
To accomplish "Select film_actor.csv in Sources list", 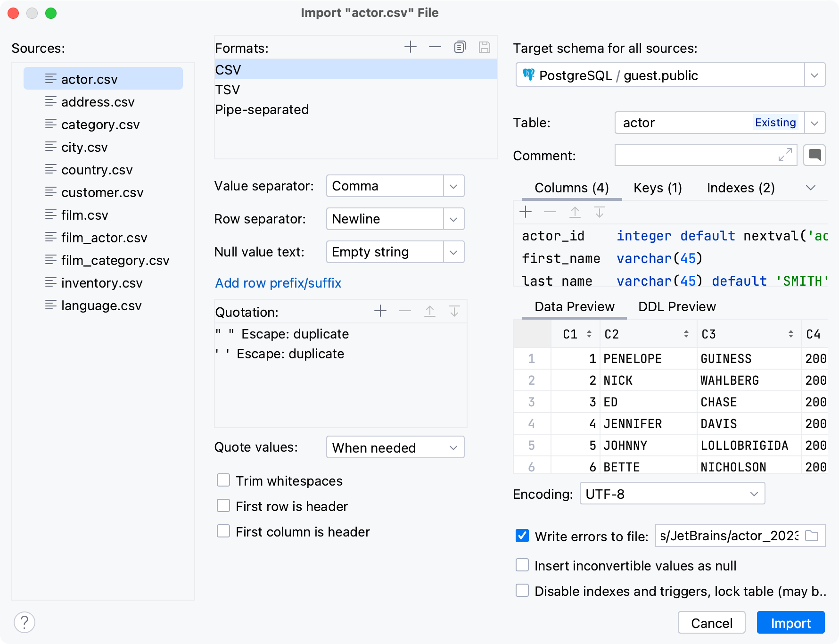I will [104, 238].
